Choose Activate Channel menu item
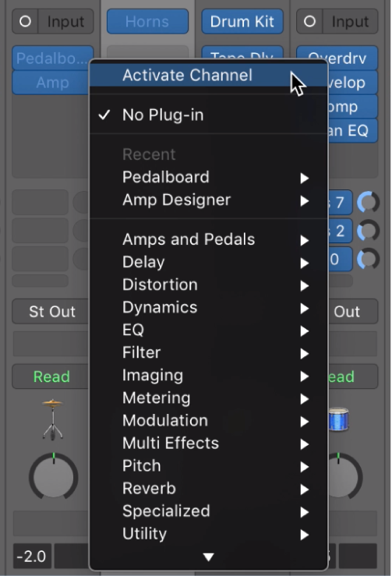The height and width of the screenshot is (576, 392). click(x=208, y=76)
